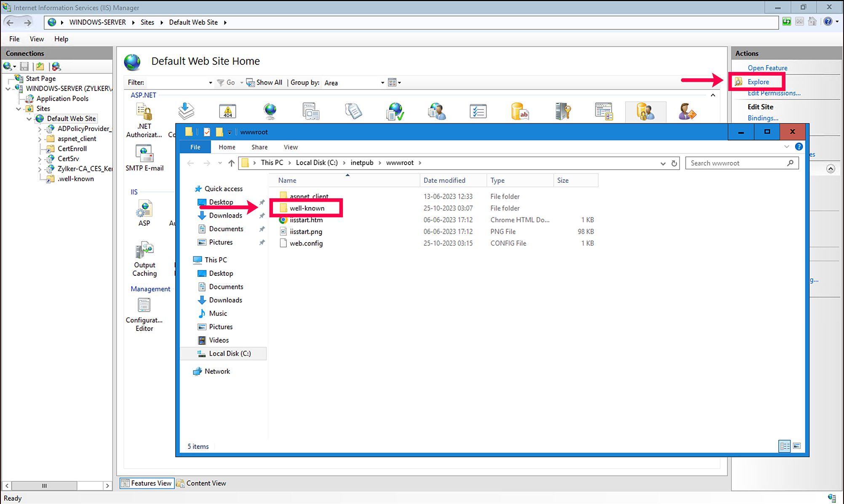Open Bindings from the Edit Site section
The image size is (844, 504).
pyautogui.click(x=763, y=118)
